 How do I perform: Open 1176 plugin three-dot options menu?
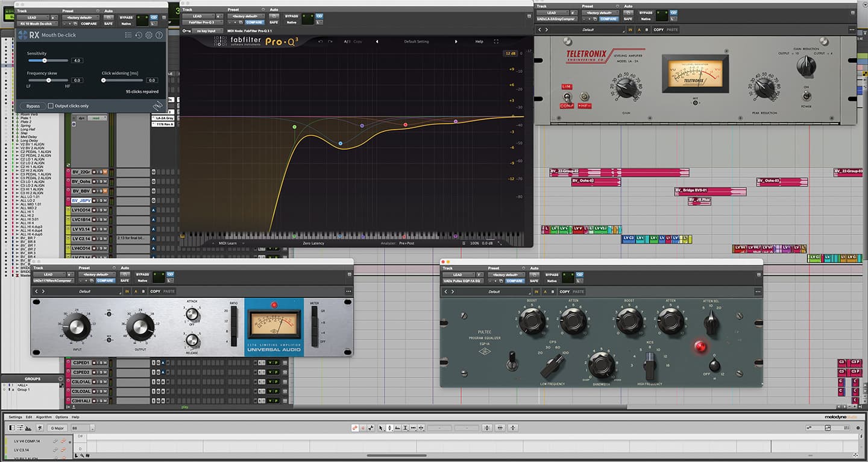348,291
